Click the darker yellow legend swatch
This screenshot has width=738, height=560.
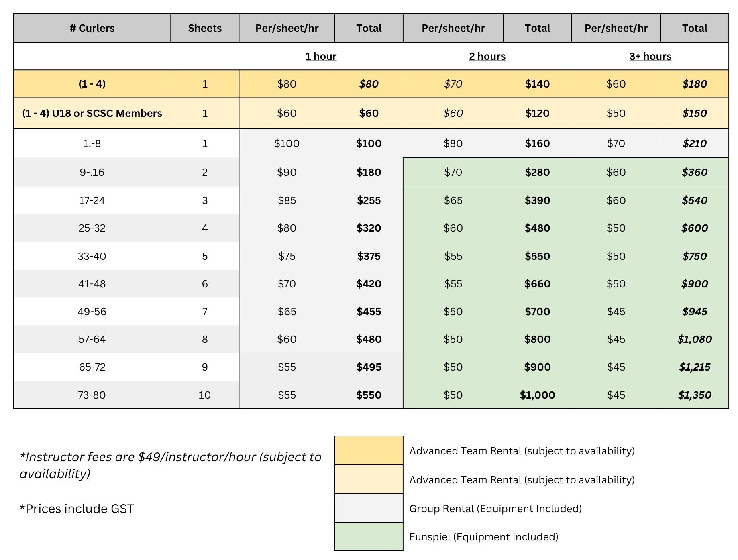(x=369, y=450)
